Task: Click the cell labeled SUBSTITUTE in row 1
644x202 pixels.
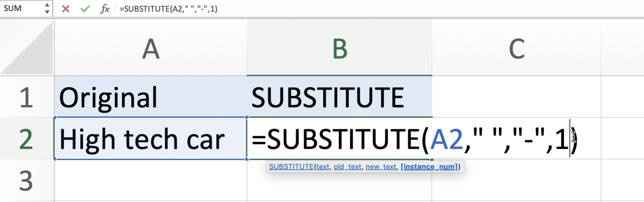Action: click(x=339, y=97)
